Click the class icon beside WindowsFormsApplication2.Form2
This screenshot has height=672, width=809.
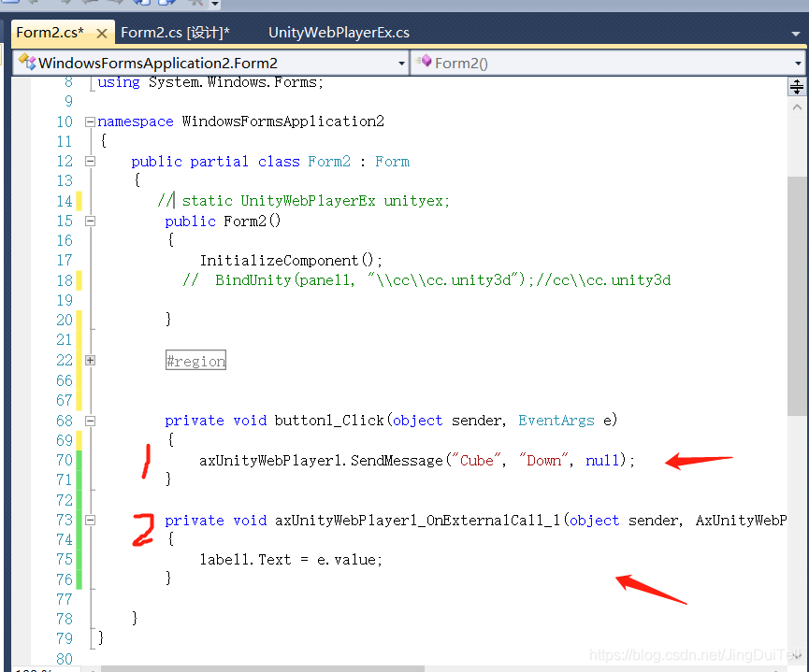click(27, 63)
